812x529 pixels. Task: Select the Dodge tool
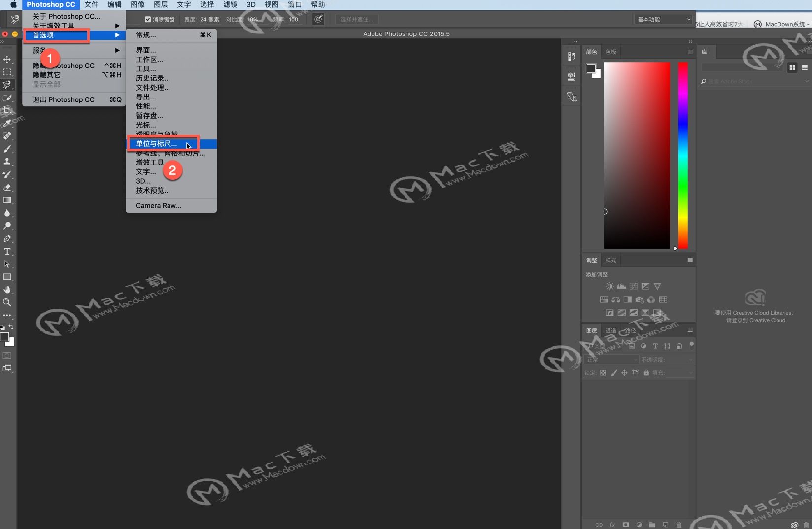coord(7,226)
